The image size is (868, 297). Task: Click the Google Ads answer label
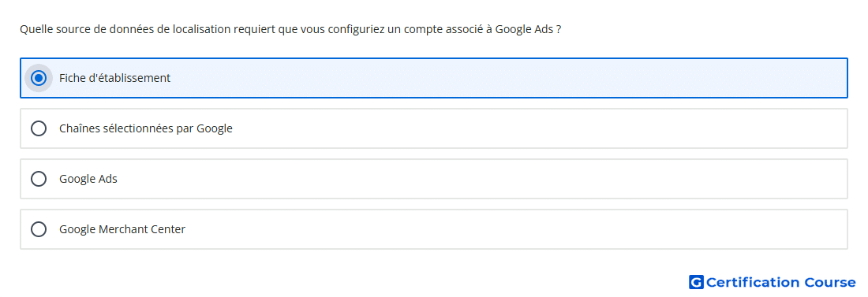point(88,179)
